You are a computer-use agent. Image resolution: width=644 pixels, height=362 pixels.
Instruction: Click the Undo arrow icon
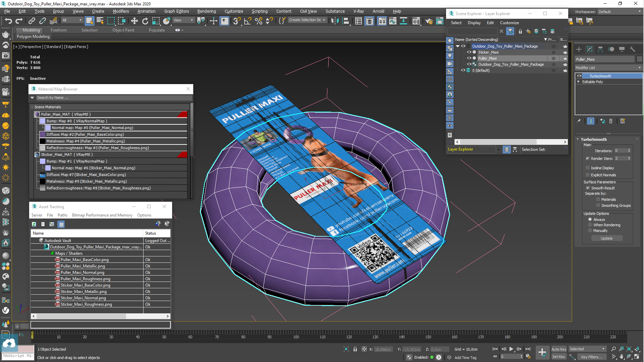(8, 21)
